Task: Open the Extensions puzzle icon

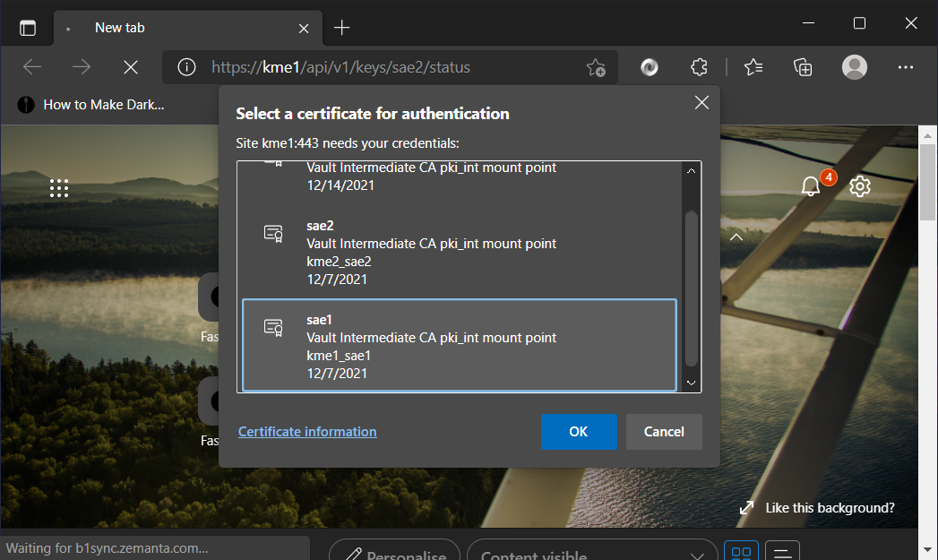Action: click(699, 67)
